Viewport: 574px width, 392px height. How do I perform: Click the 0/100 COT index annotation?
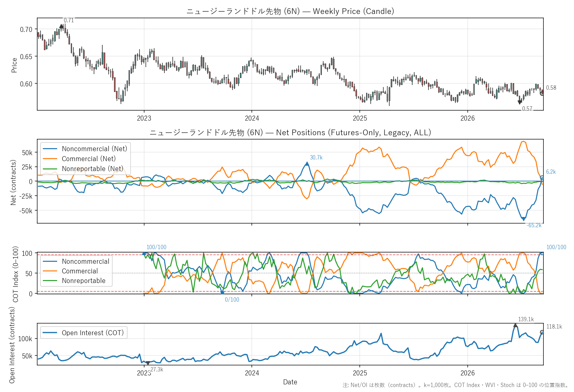(232, 300)
